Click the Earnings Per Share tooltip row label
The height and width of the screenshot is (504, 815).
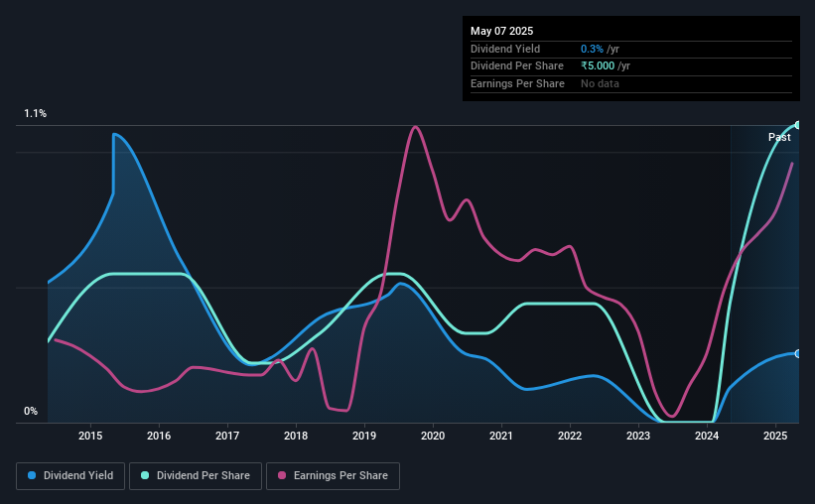click(x=517, y=83)
